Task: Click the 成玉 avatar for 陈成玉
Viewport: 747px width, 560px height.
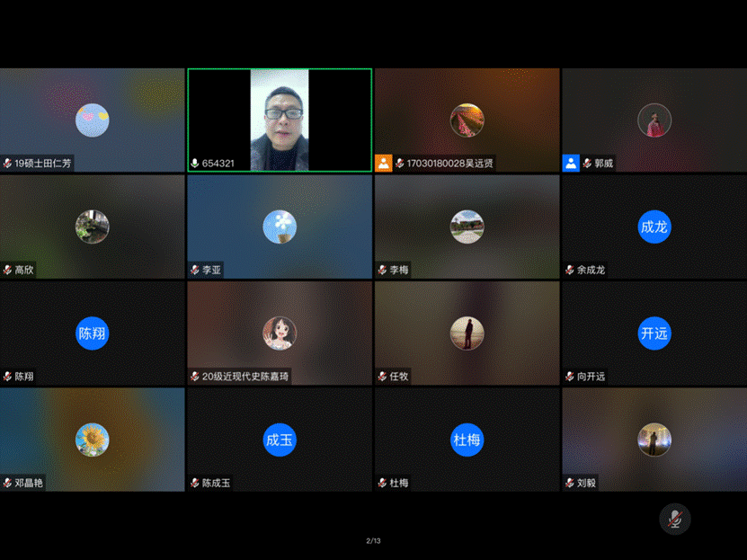Action: click(x=280, y=440)
